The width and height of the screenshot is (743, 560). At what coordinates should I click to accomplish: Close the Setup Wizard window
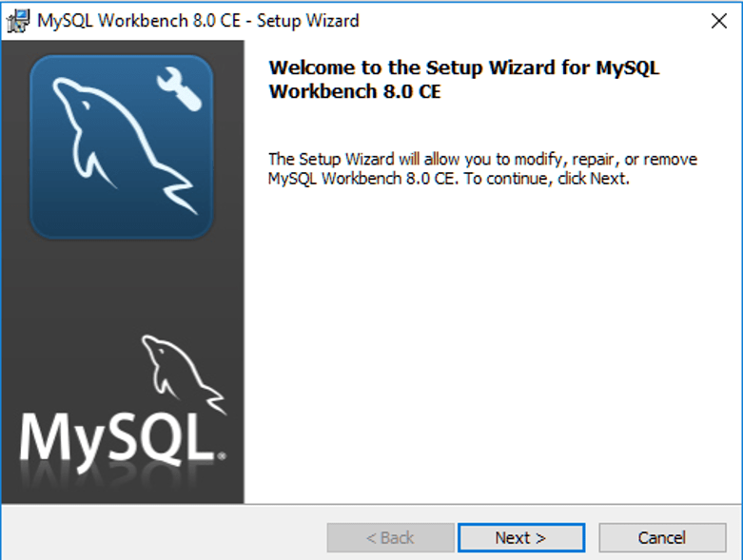tap(719, 21)
